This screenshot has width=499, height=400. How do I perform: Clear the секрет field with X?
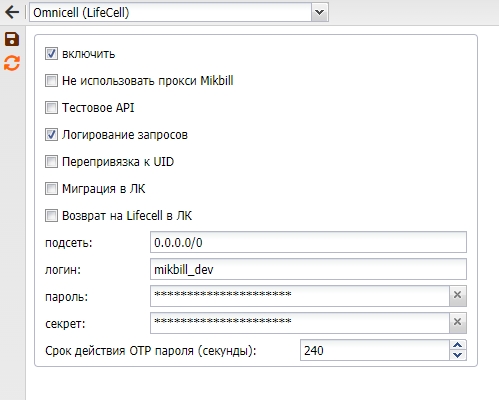pos(458,322)
